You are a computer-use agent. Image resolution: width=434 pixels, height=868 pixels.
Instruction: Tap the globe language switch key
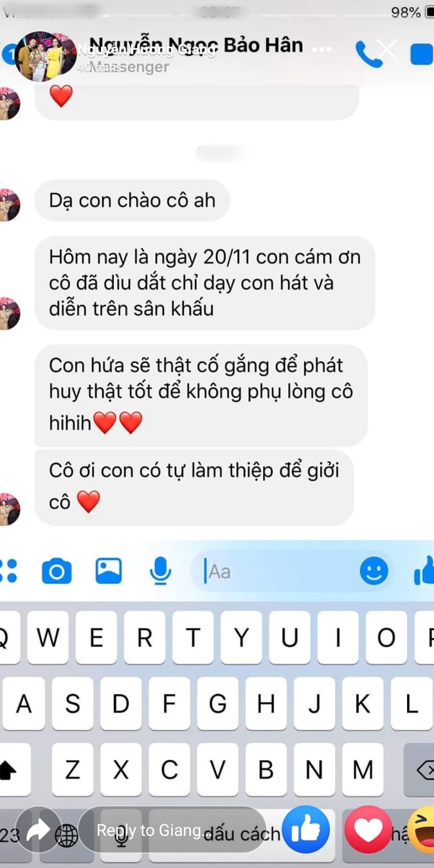point(67,835)
